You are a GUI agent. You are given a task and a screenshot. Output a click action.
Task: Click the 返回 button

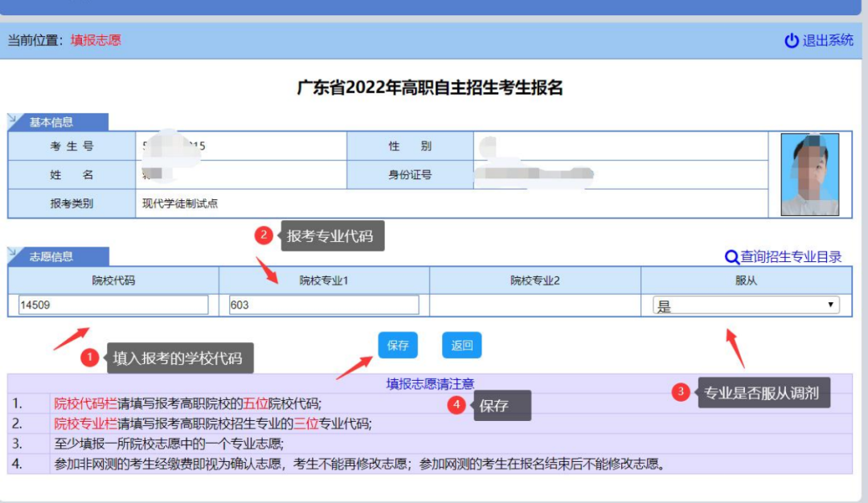461,346
